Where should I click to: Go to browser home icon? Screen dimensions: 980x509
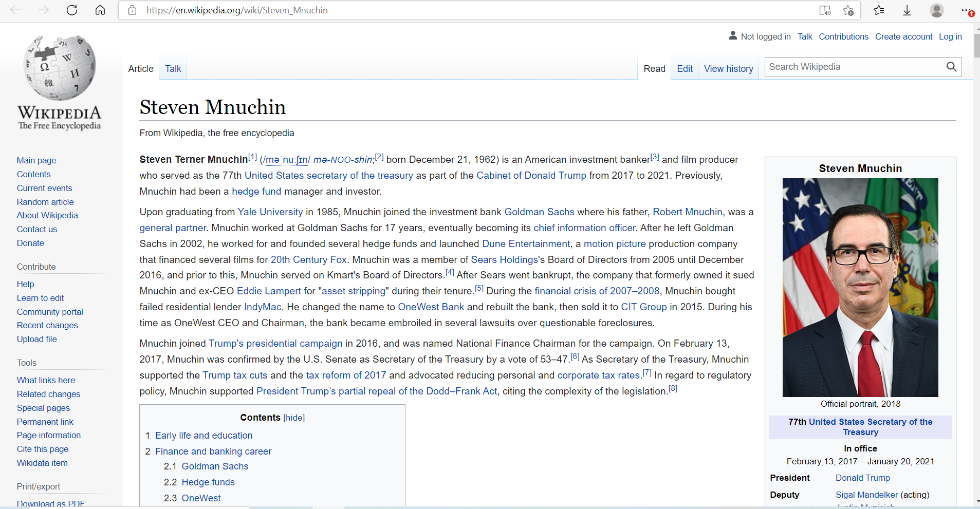(x=100, y=10)
